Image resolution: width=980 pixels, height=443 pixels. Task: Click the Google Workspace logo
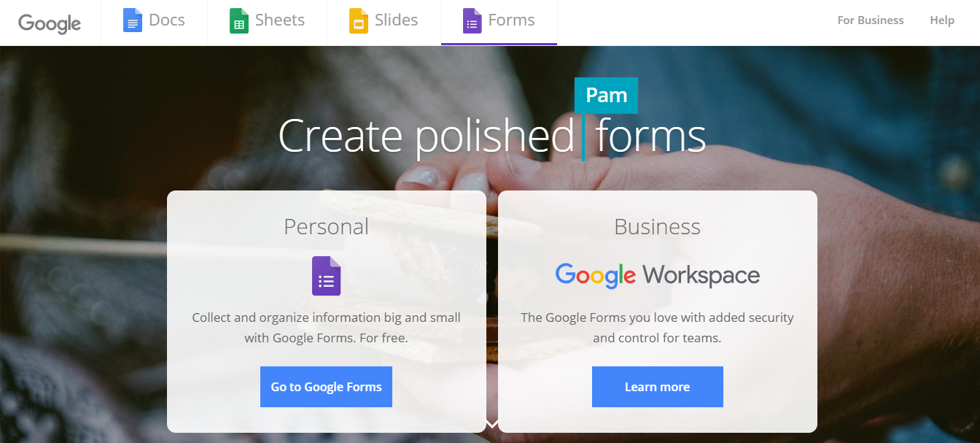657,275
